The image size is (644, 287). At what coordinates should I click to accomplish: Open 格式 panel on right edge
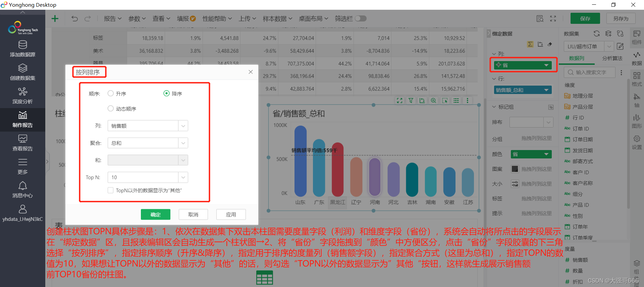(x=637, y=79)
